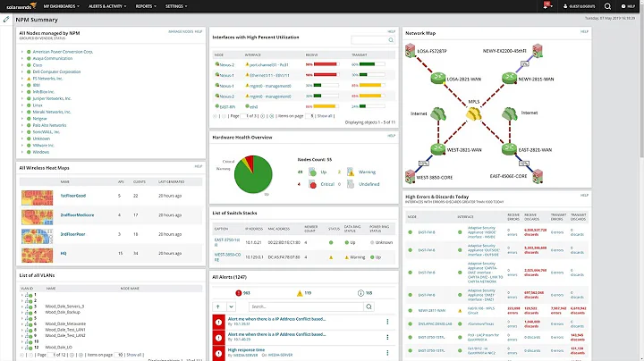Image resolution: width=644 pixels, height=361 pixels.
Task: Click the pencil edit page icon
Action: [x=6, y=20]
